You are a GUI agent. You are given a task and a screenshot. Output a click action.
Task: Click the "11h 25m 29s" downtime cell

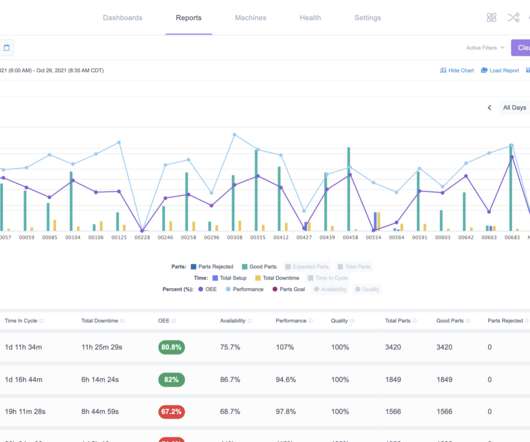click(102, 347)
